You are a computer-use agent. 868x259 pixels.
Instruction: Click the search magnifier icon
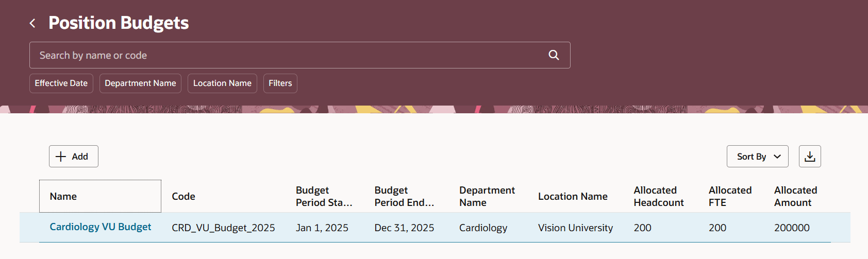click(554, 55)
